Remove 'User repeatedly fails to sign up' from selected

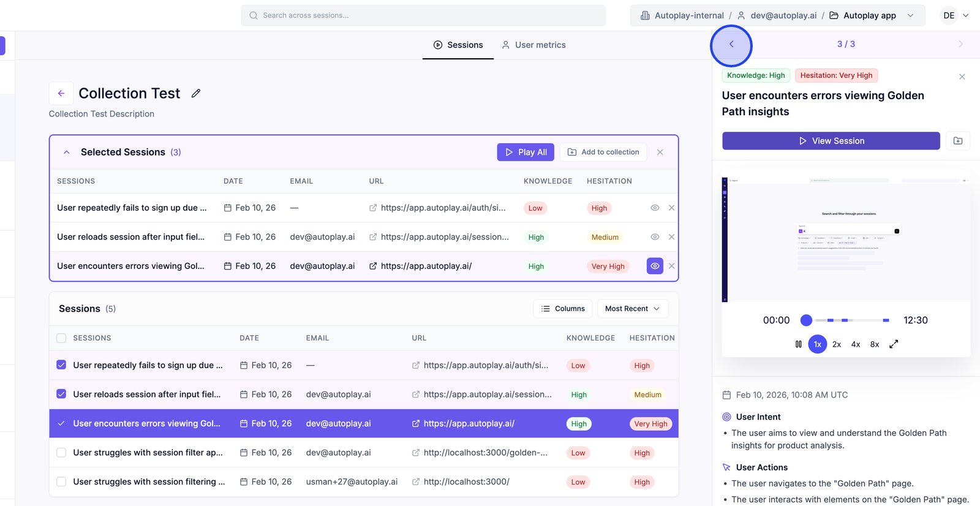[671, 208]
